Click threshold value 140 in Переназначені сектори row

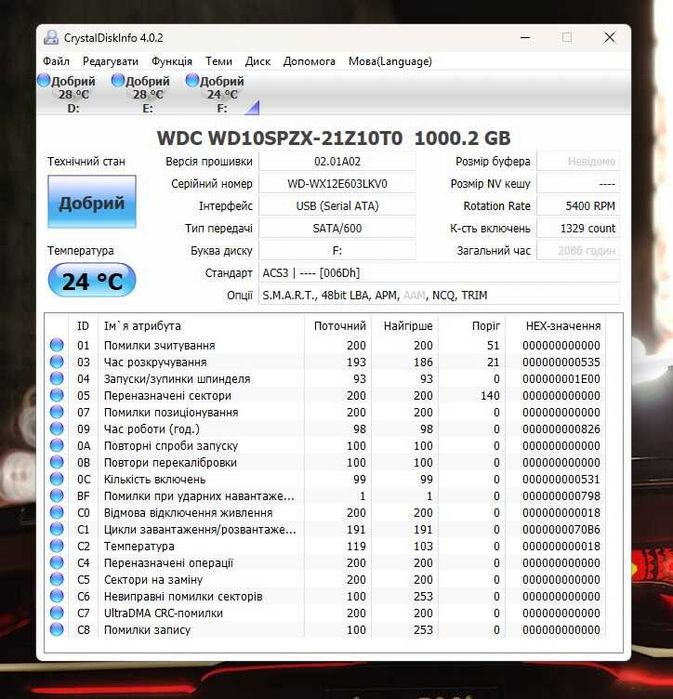[490, 395]
